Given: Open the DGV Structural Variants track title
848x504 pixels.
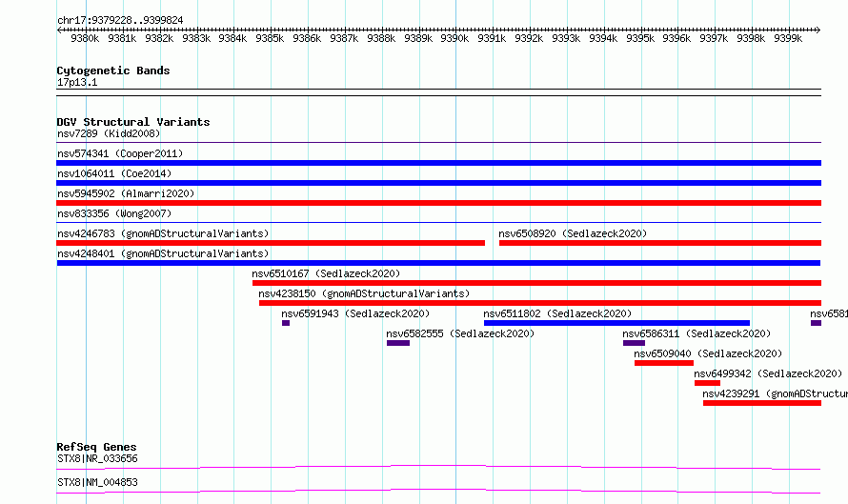Looking at the screenshot, I should click(x=133, y=122).
